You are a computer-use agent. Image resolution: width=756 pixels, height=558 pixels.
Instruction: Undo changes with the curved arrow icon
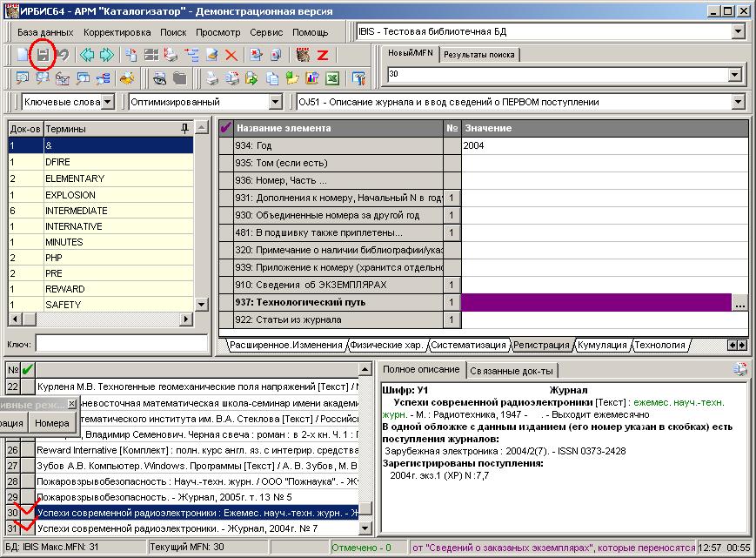tap(64, 55)
